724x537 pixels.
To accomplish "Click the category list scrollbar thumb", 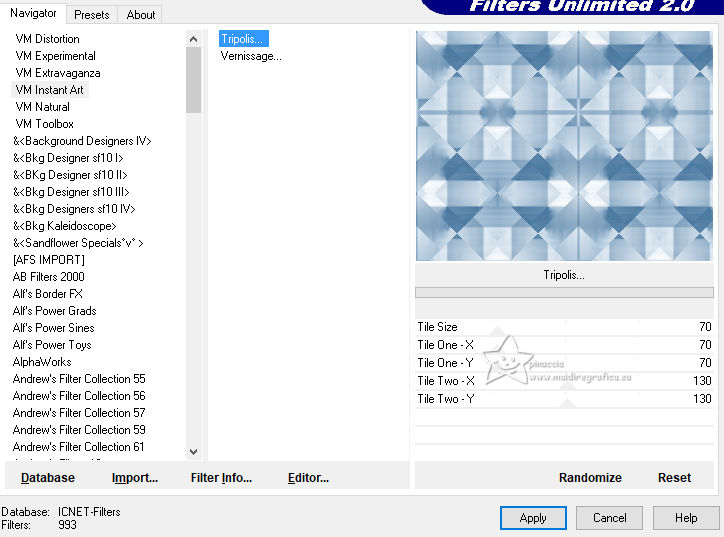I will 193,80.
